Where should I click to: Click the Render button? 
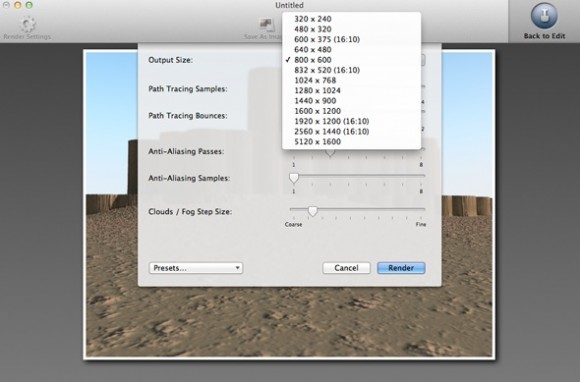tap(401, 268)
